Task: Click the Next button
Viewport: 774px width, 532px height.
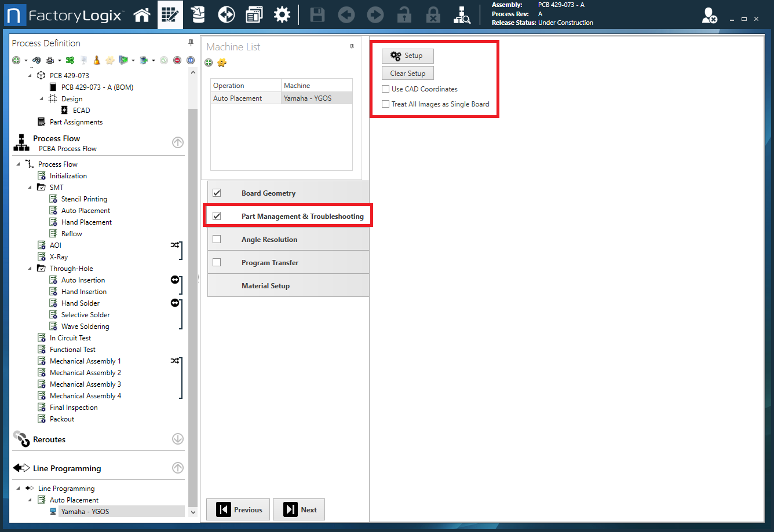Action: [299, 510]
